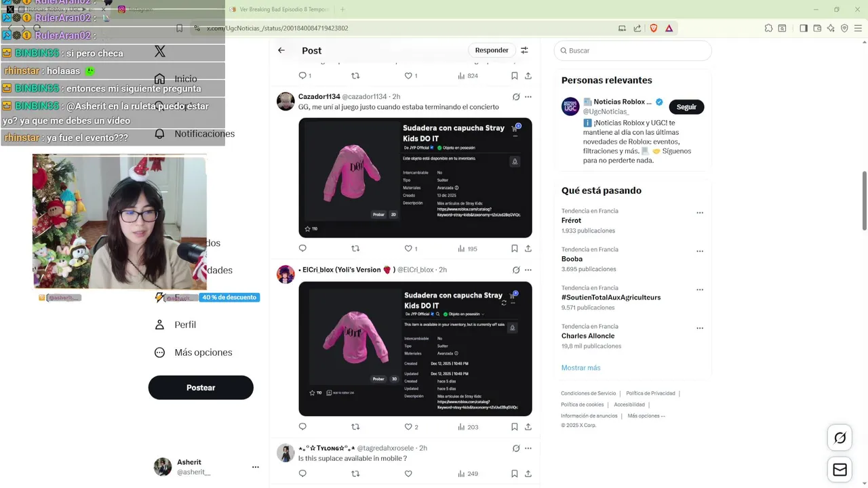
Task: Bookmark Cazador1134's post
Action: pos(515,249)
